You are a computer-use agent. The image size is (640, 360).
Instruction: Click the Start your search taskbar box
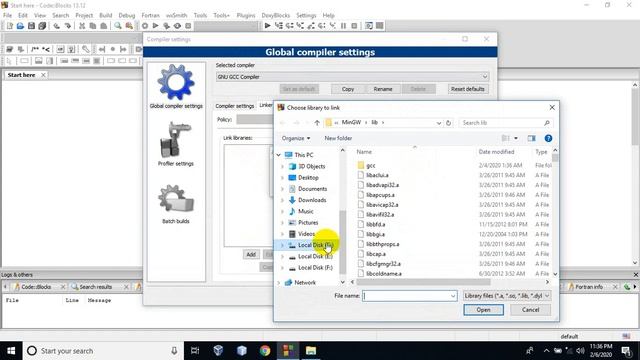point(103,351)
